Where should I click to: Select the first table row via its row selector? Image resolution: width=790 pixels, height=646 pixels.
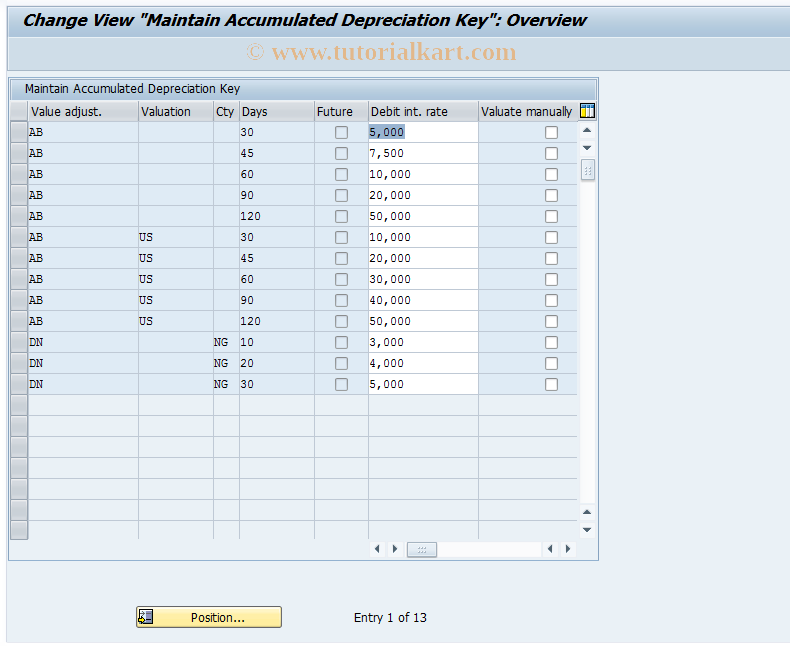pos(19,133)
